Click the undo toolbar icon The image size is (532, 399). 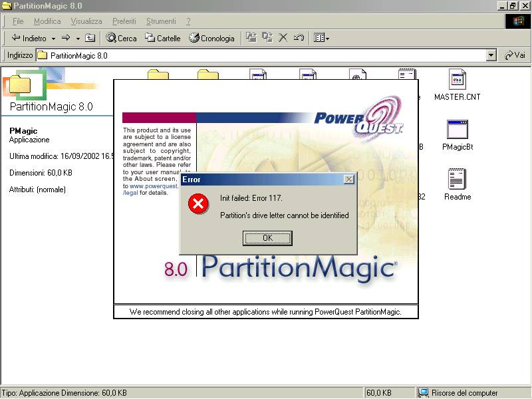click(x=299, y=38)
